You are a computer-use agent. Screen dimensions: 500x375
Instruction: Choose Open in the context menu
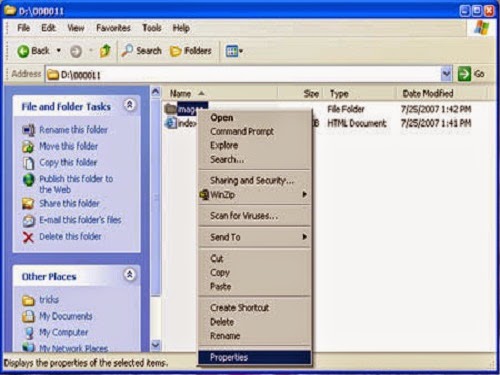click(x=255, y=118)
